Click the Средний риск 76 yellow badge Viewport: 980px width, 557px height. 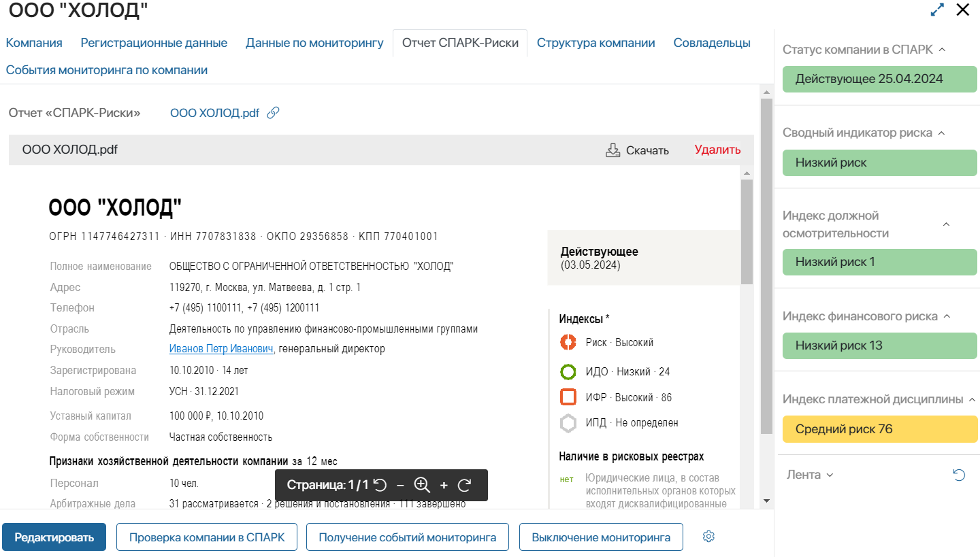[x=880, y=429]
